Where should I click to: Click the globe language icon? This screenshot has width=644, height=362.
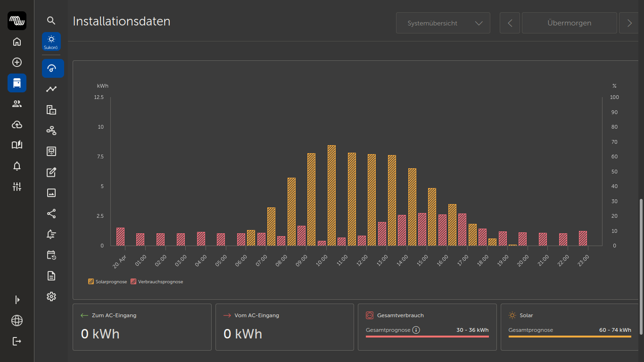point(17,321)
